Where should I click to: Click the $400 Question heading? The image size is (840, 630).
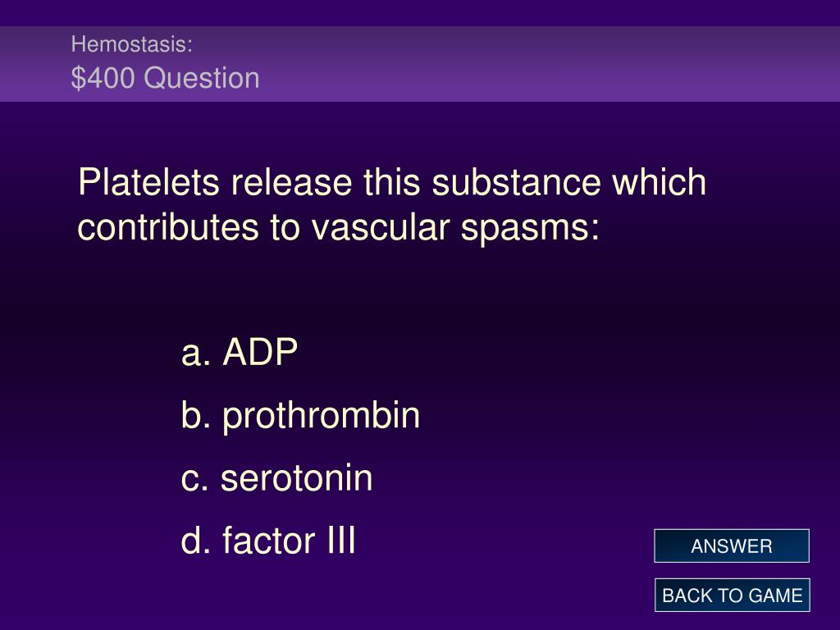point(165,78)
